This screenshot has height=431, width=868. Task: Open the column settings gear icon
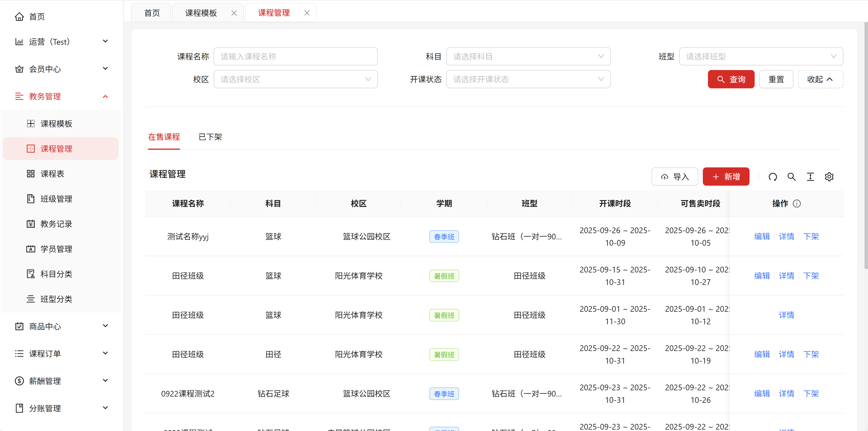coord(829,177)
